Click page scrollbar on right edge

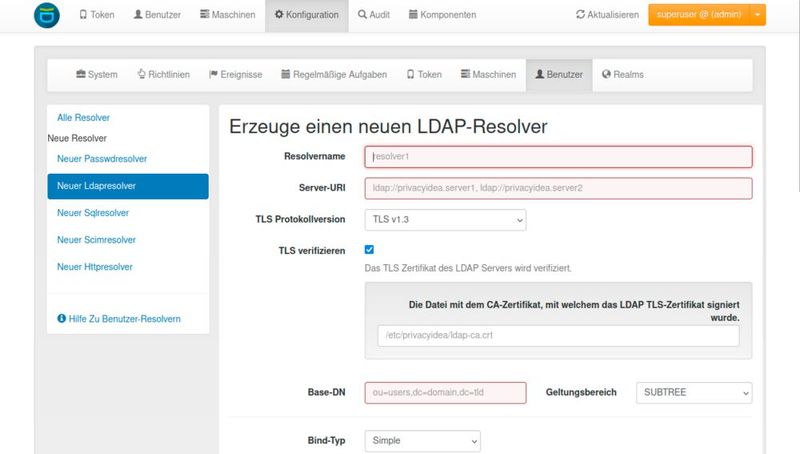click(797, 97)
